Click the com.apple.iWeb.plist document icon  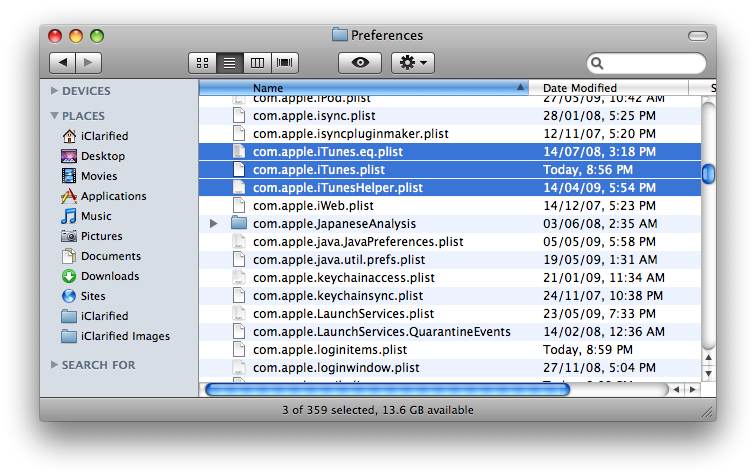(x=239, y=205)
